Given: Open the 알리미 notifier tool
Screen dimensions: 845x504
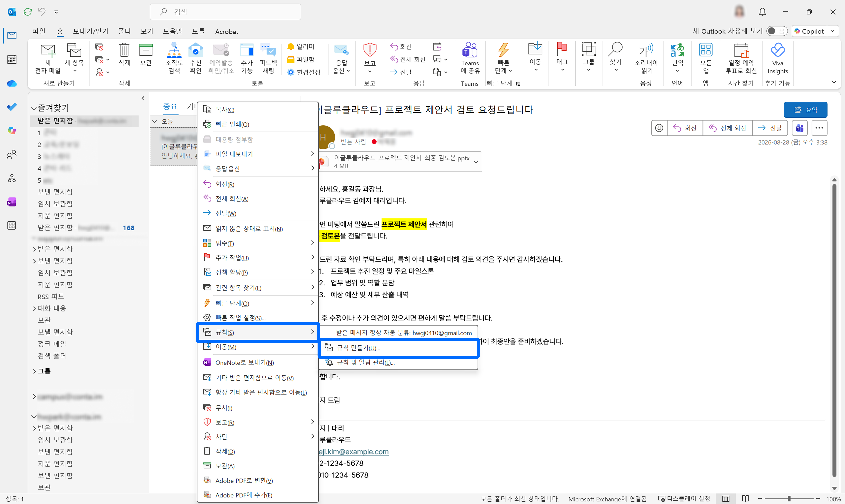Looking at the screenshot, I should pos(301,47).
